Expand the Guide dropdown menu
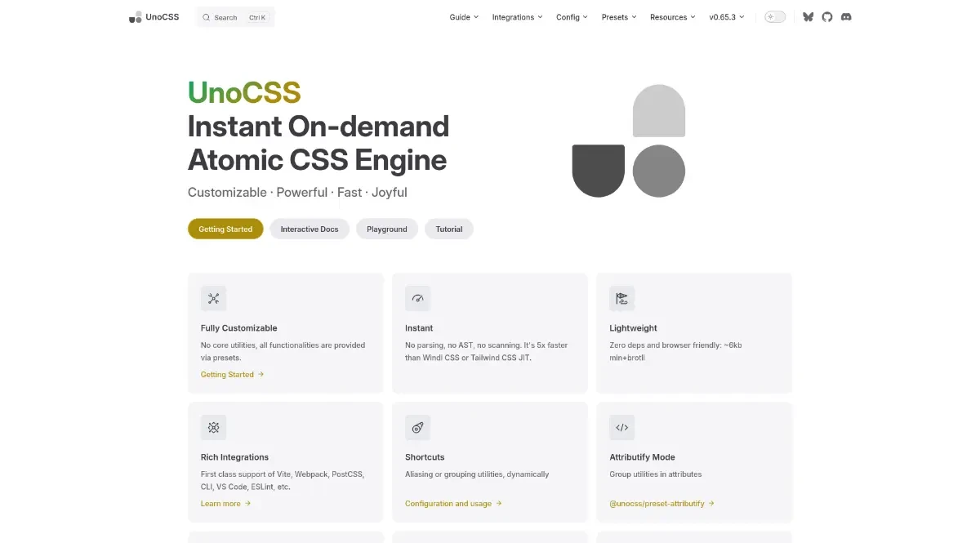This screenshot has height=543, width=980. (464, 17)
